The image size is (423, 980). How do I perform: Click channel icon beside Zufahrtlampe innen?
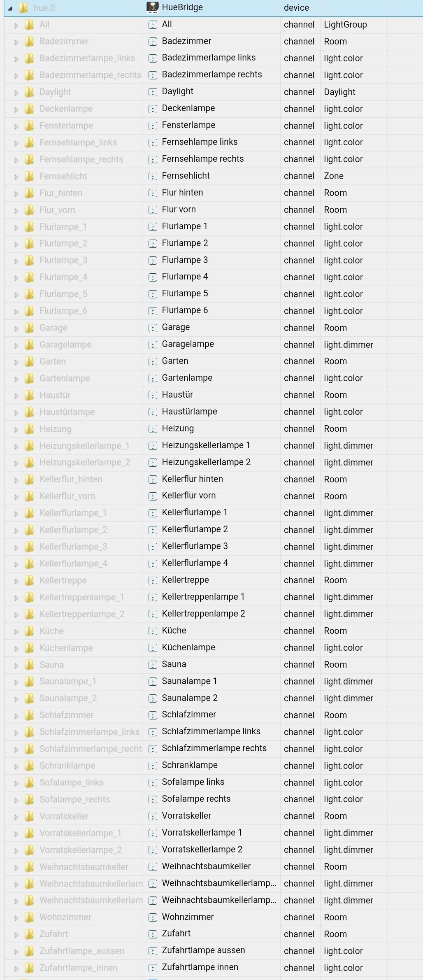[153, 968]
